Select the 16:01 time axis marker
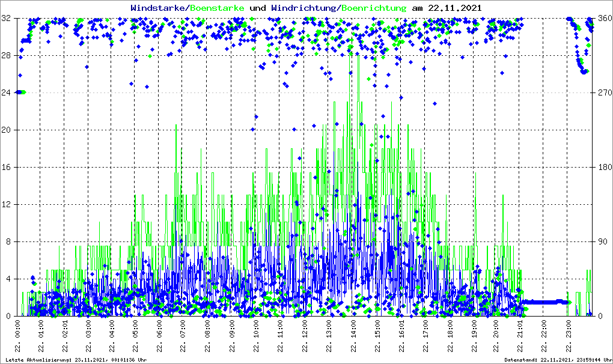This screenshot has height=364, width=613. (401, 336)
